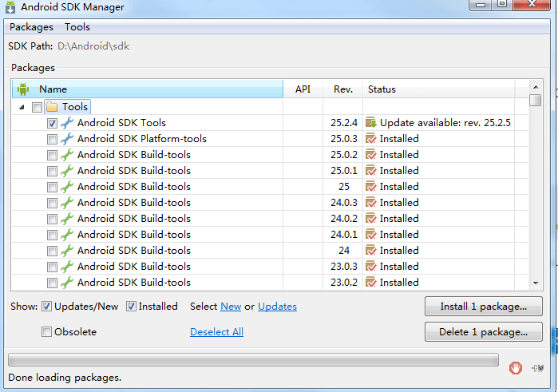Click the installed status icon for rev 23.0.3
The width and height of the screenshot is (558, 392).
tap(371, 267)
